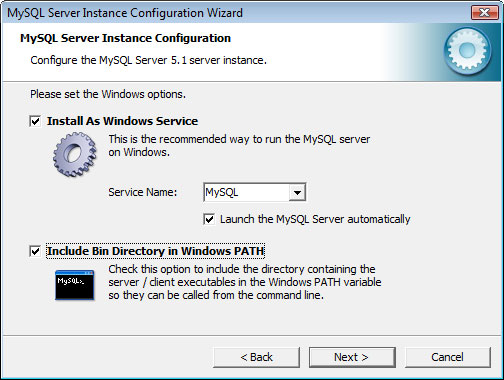The height and width of the screenshot is (380, 504).
Task: Go to the Next wizard step
Action: coord(352,357)
